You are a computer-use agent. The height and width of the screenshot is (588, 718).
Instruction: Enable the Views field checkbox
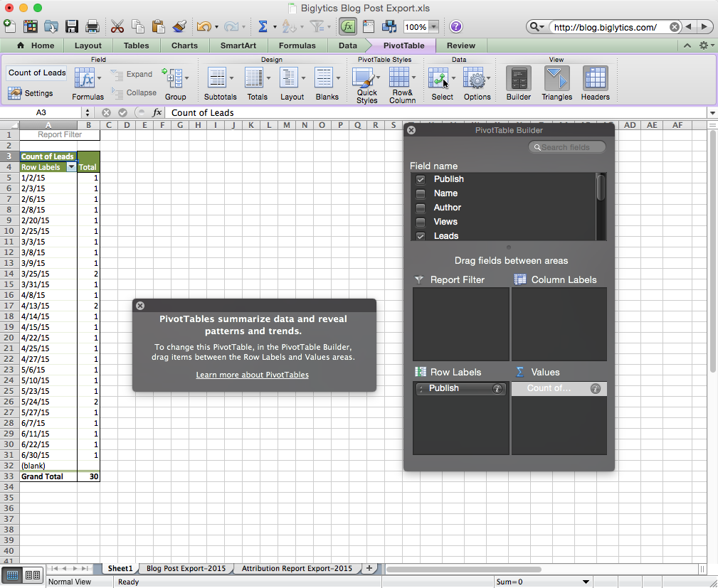pos(421,222)
